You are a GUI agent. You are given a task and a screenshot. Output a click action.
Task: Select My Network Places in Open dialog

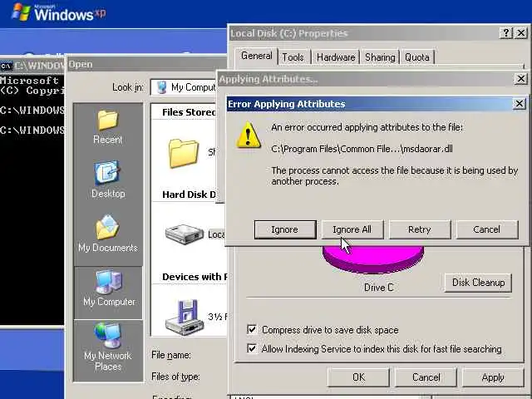point(108,347)
